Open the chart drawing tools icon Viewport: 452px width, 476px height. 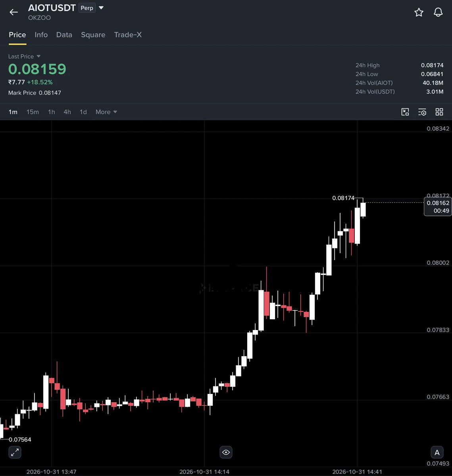click(405, 112)
